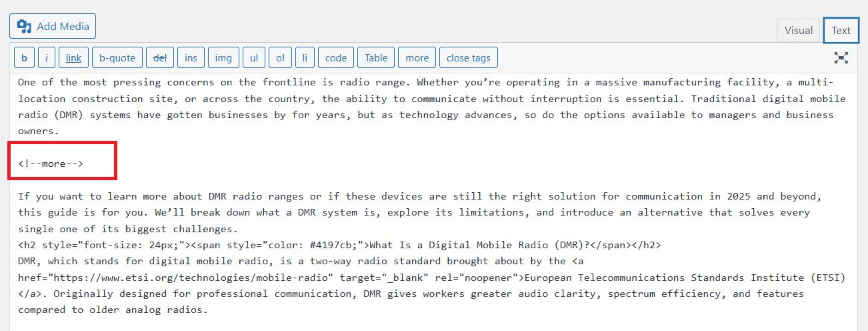
Task: Select the Text editor tab
Action: point(841,30)
